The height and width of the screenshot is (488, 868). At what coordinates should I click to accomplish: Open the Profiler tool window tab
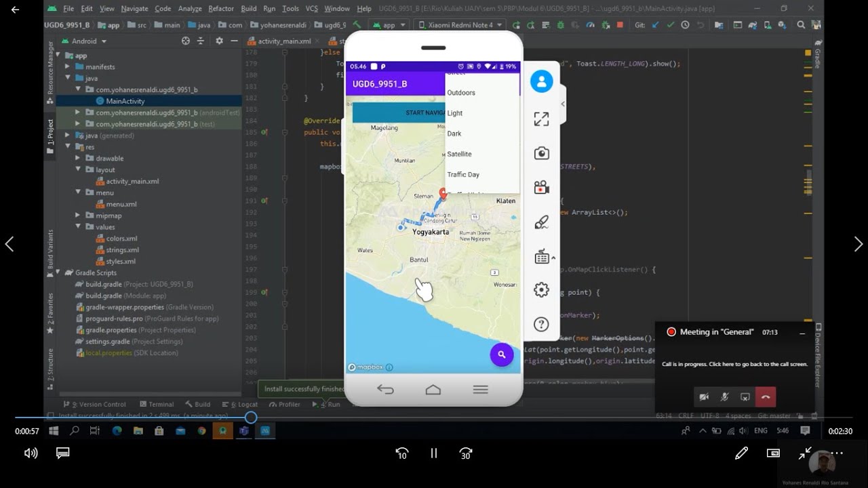coord(285,405)
